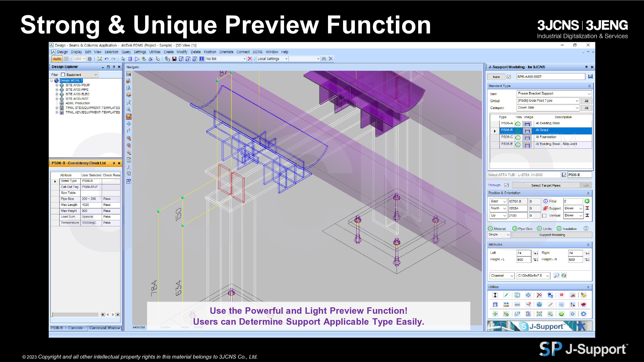Click the R report document utility icon

point(528,314)
